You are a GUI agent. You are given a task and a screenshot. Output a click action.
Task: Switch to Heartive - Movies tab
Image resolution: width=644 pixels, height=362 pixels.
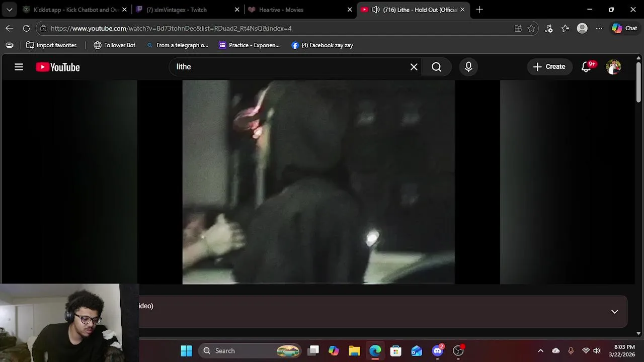[x=300, y=10]
